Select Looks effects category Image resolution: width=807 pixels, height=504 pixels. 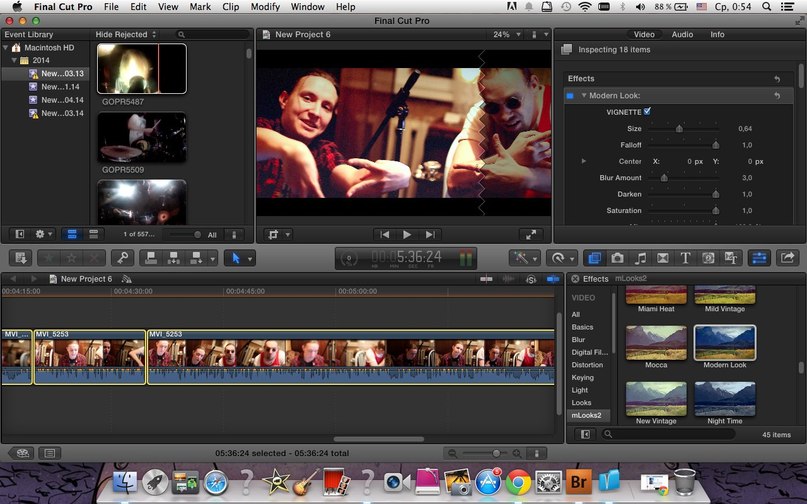click(x=581, y=403)
